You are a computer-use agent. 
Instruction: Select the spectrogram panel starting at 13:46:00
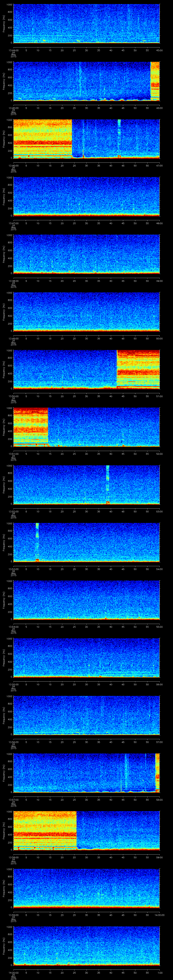[86, 139]
